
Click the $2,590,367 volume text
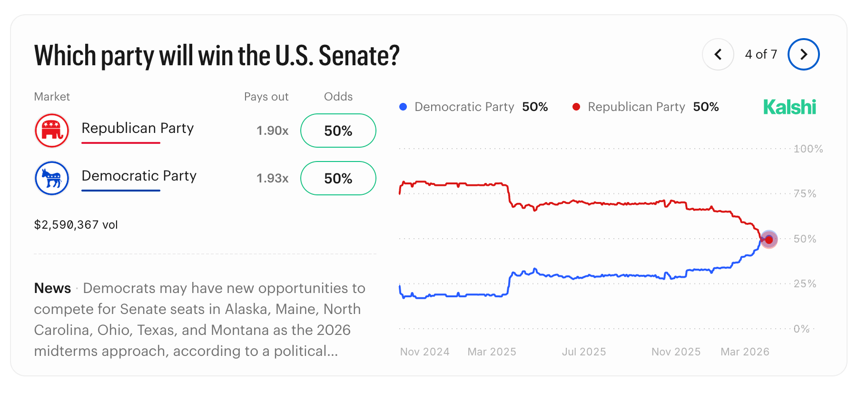tap(76, 225)
